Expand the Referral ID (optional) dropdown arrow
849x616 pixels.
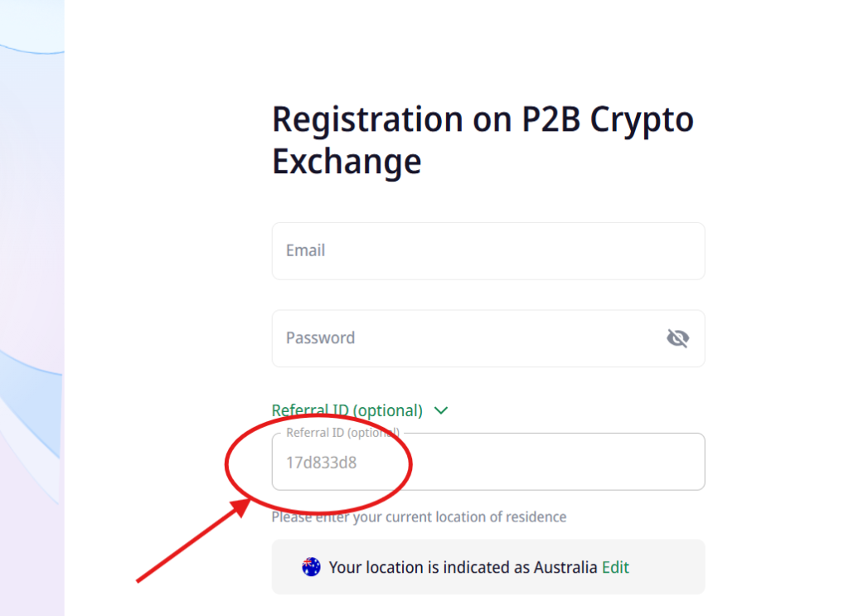point(441,410)
